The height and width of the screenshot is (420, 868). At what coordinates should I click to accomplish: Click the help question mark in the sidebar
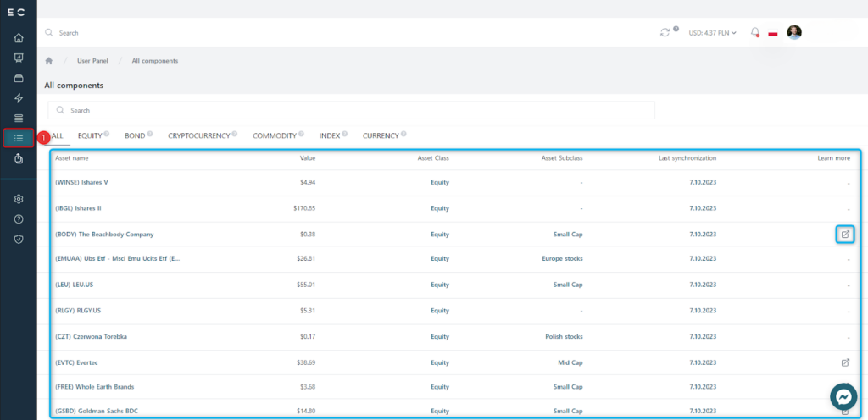19,219
